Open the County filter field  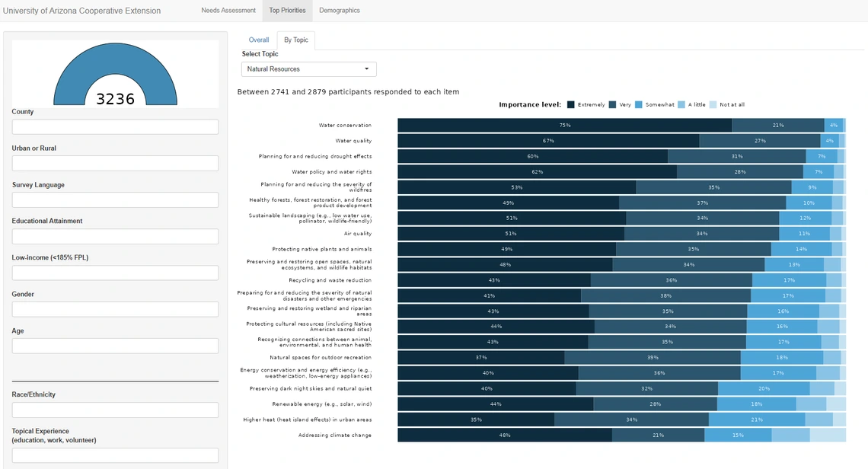pyautogui.click(x=115, y=127)
